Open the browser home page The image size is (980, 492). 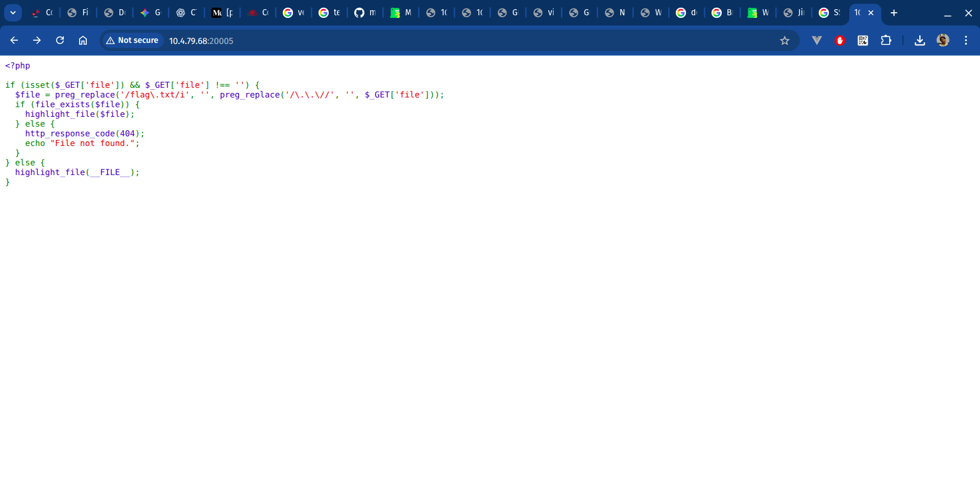pos(83,40)
